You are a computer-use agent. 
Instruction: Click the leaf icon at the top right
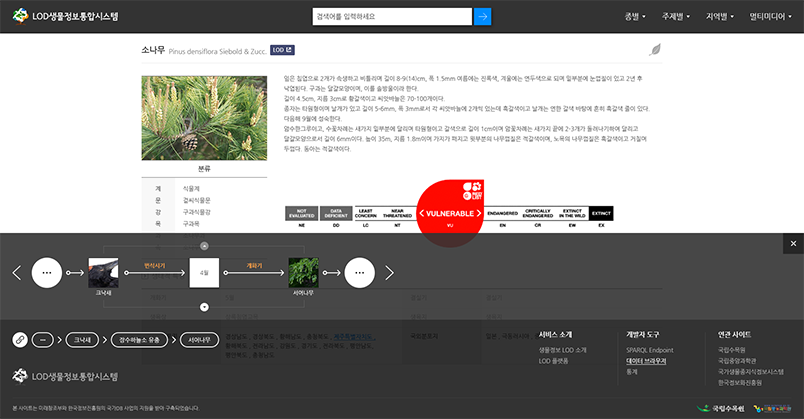pyautogui.click(x=655, y=50)
